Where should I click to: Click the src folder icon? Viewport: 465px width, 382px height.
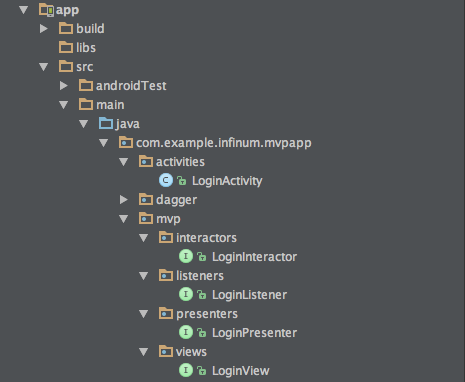[x=66, y=66]
